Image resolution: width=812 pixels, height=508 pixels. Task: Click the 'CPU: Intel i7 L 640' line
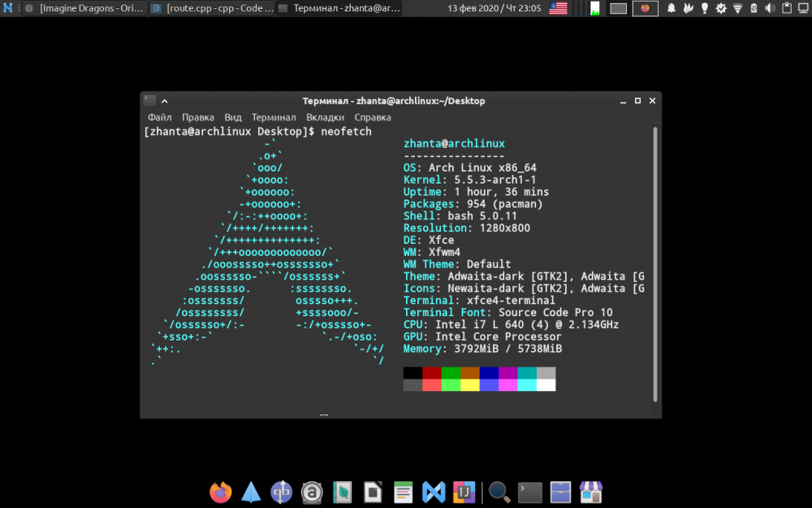click(511, 324)
